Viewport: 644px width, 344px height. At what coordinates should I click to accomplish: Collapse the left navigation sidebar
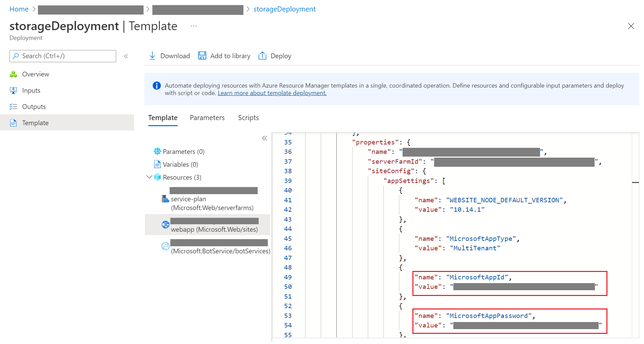(126, 56)
